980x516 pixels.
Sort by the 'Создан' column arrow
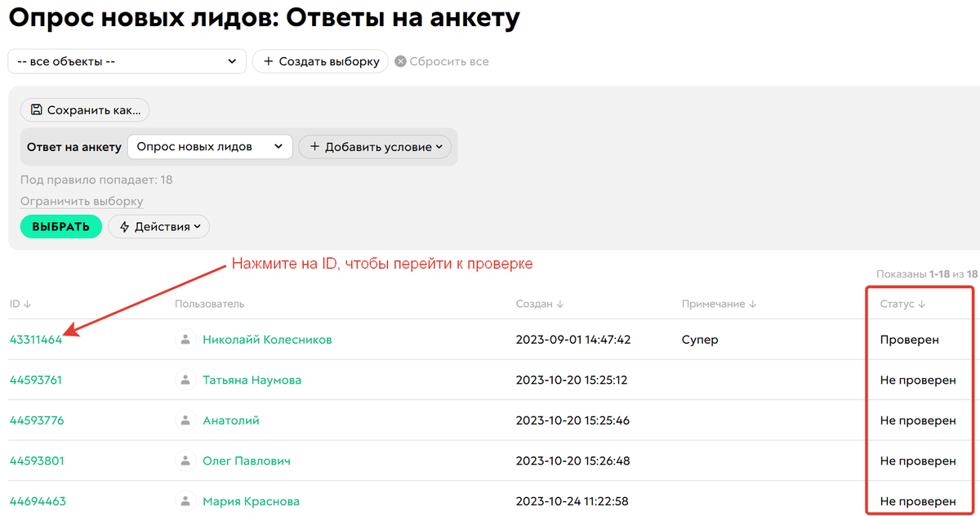point(561,303)
